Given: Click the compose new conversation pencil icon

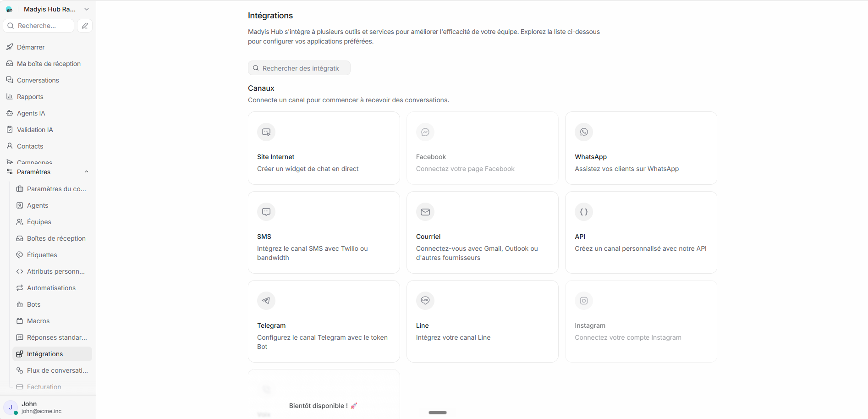Looking at the screenshot, I should click(85, 26).
